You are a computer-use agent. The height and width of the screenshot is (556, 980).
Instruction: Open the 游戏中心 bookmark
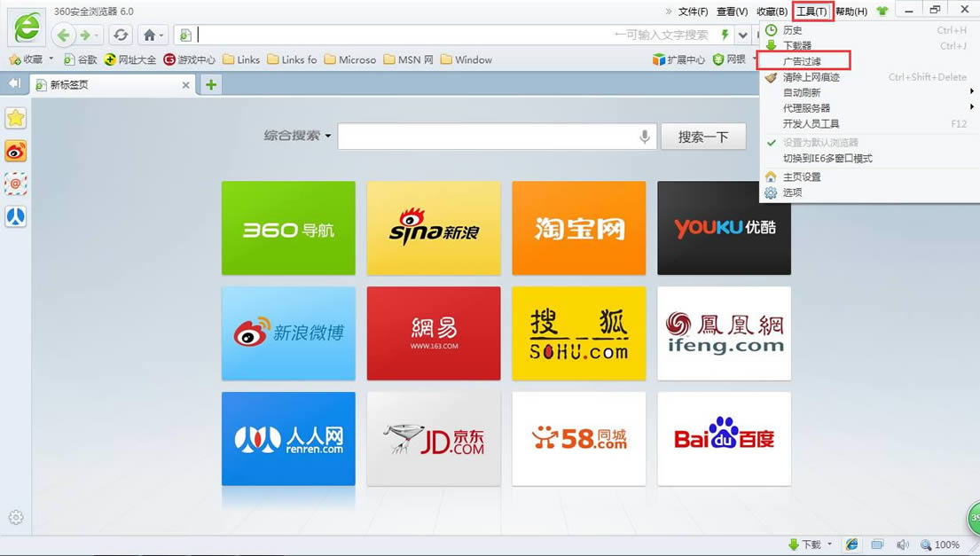pyautogui.click(x=190, y=59)
